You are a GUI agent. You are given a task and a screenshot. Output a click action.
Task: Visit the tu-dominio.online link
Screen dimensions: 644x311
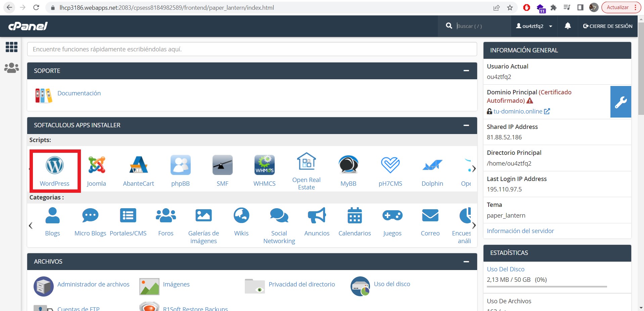click(518, 111)
